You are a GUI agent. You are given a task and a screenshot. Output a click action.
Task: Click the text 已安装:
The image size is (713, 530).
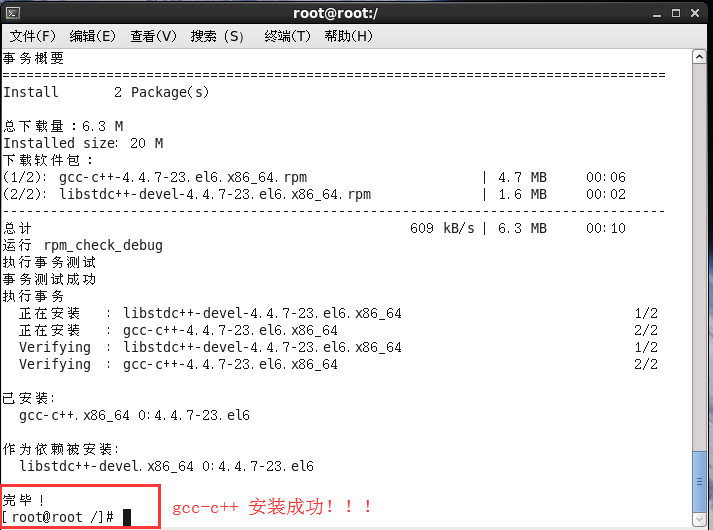tap(29, 399)
